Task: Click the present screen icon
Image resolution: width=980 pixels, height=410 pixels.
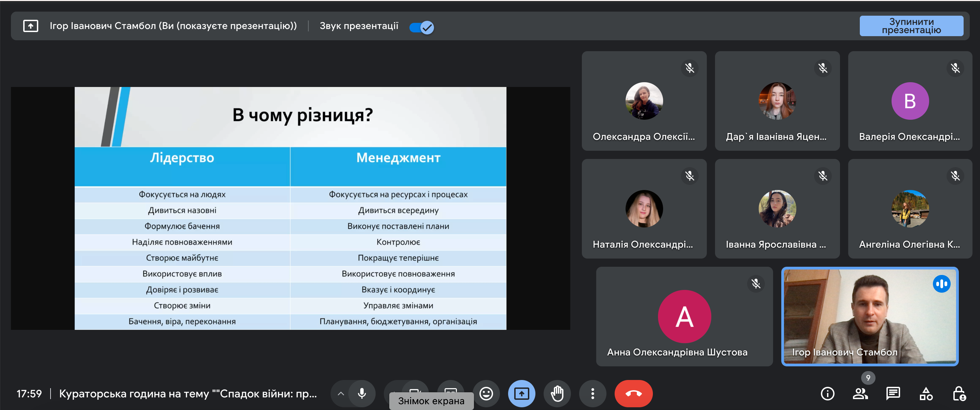Action: (521, 393)
